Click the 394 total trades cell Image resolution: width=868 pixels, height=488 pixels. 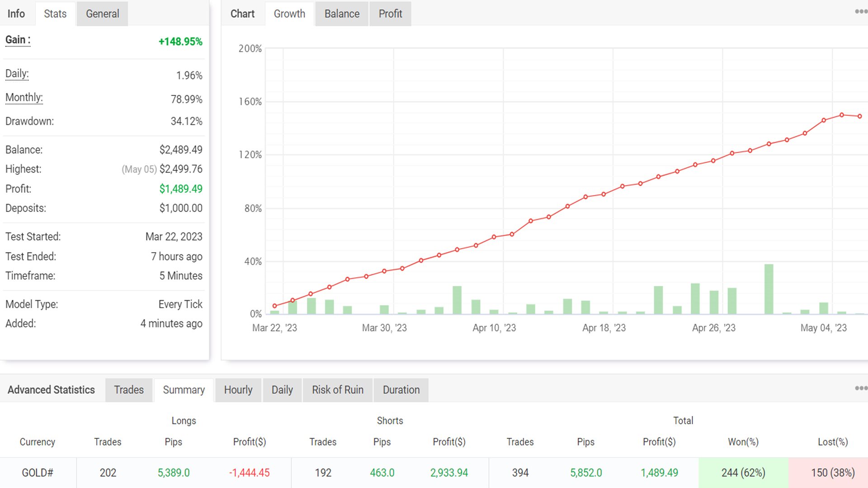pos(520,473)
